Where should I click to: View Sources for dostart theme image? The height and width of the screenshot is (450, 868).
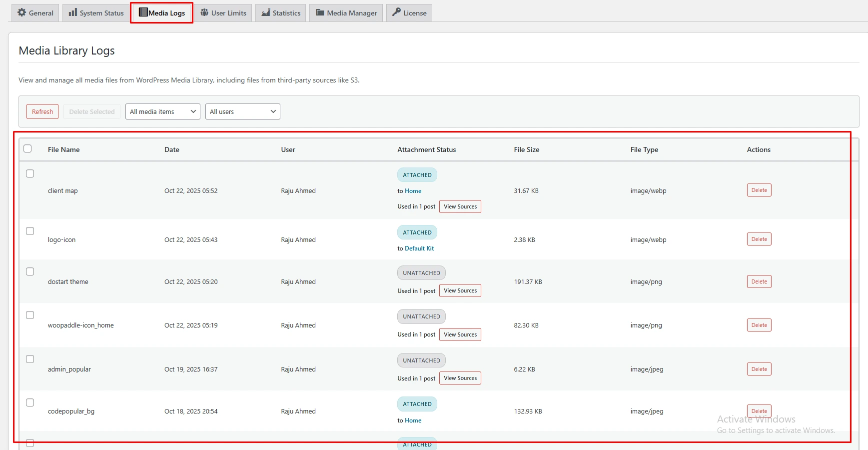(460, 290)
